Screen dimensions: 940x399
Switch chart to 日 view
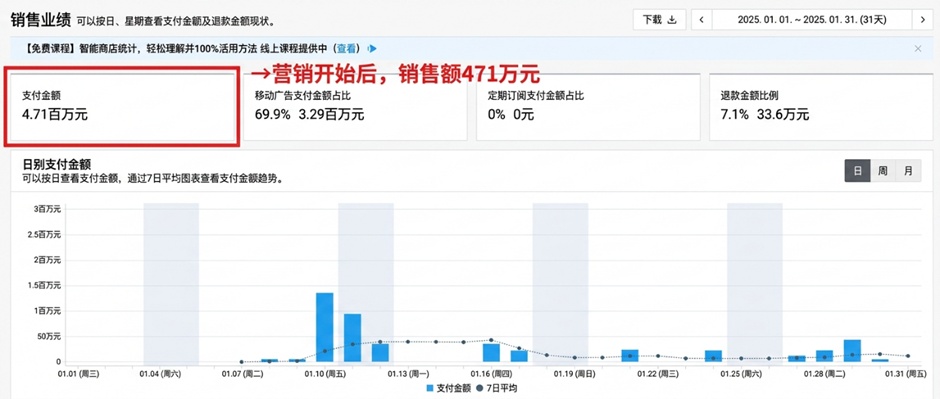pyautogui.click(x=857, y=171)
